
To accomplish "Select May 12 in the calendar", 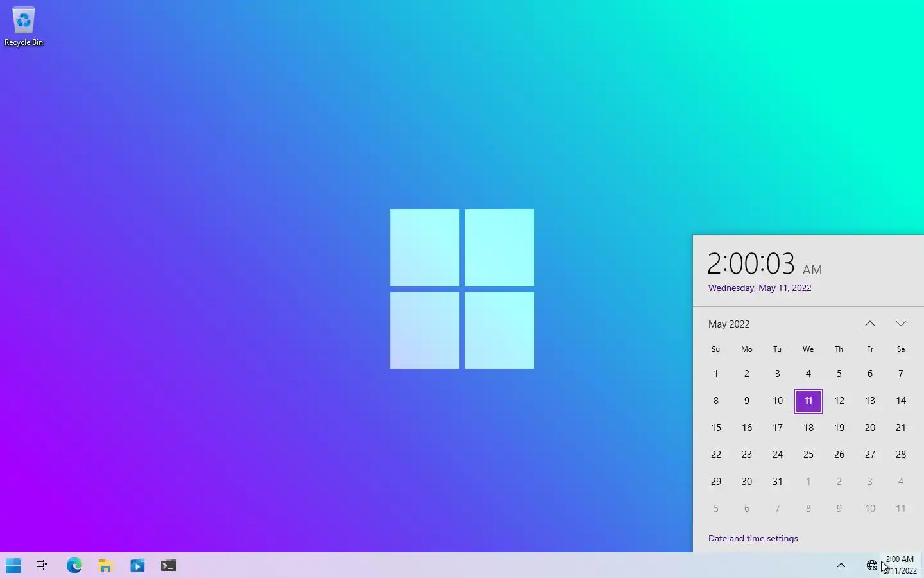I will tap(839, 401).
